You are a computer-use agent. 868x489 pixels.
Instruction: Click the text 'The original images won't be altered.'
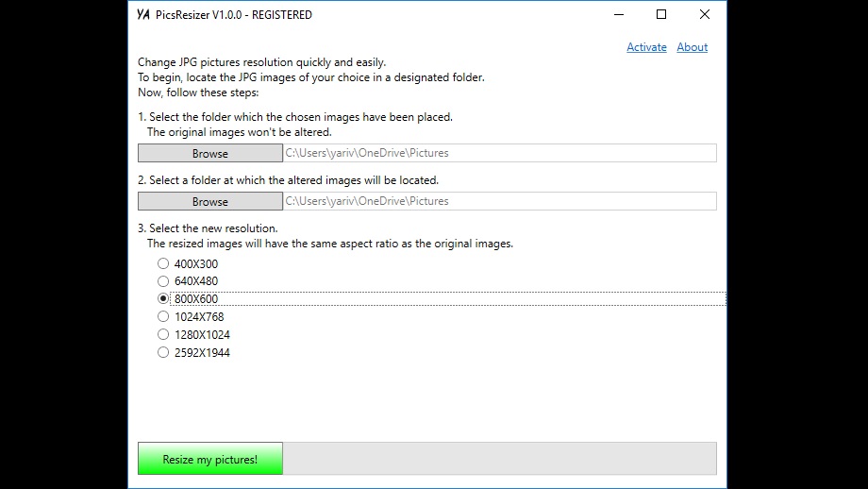239,132
